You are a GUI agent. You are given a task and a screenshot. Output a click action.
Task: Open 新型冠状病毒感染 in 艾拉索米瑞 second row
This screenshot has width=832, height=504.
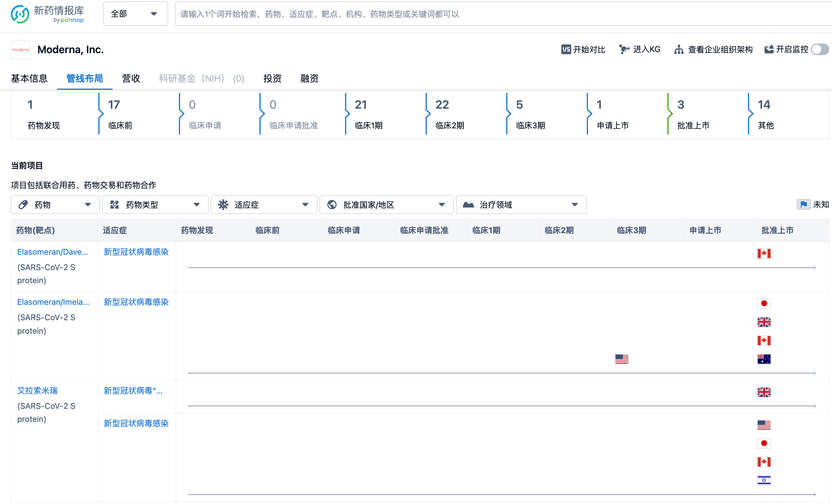tap(136, 423)
